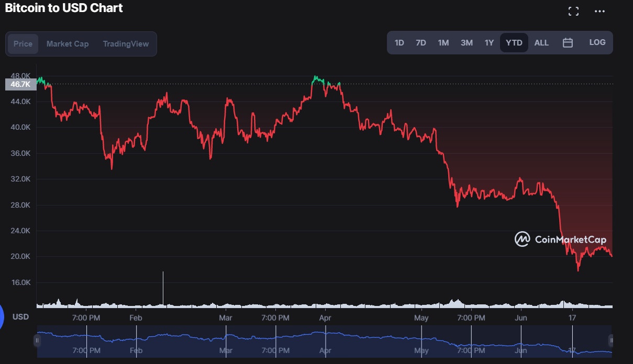Screen dimensions: 633x364
Task: Select the 1Y time range
Action: [489, 43]
